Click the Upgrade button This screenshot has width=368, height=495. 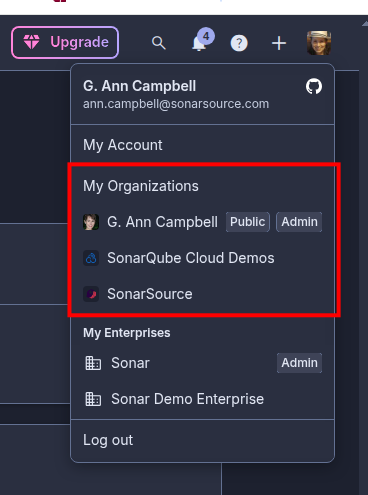pos(65,43)
